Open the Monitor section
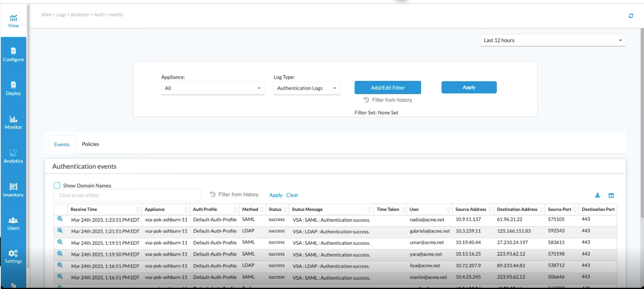Image resolution: width=644 pixels, height=289 pixels. 13,122
